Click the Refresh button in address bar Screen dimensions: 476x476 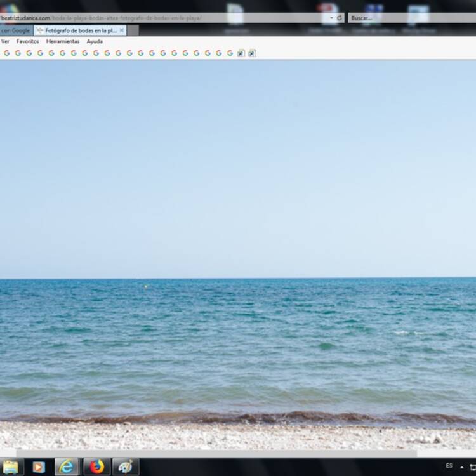339,18
